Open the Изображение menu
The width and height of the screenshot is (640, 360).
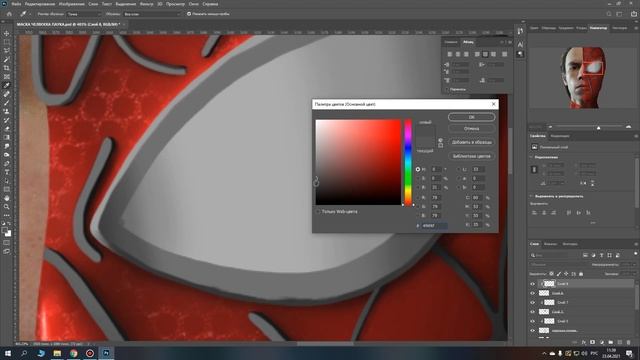(x=71, y=4)
